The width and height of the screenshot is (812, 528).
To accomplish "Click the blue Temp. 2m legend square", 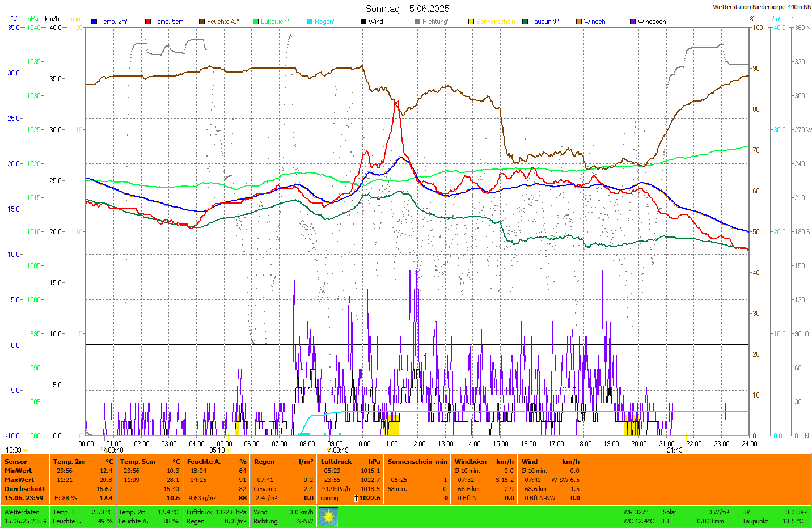I will [94, 22].
